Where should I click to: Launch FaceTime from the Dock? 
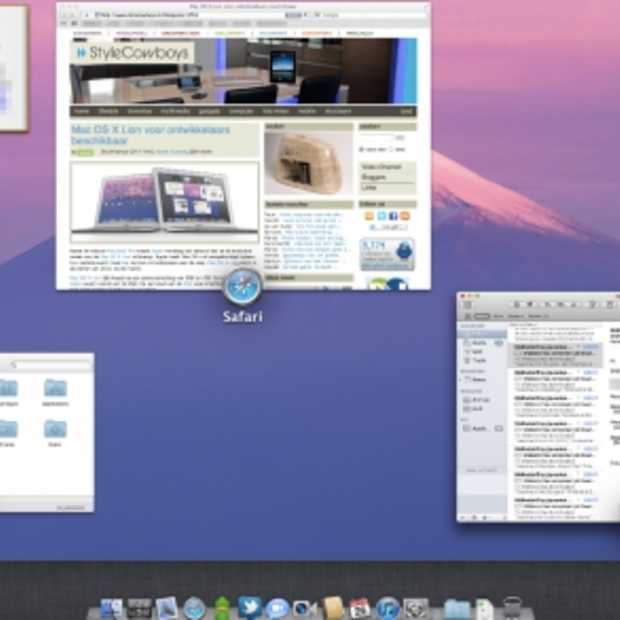point(305,609)
